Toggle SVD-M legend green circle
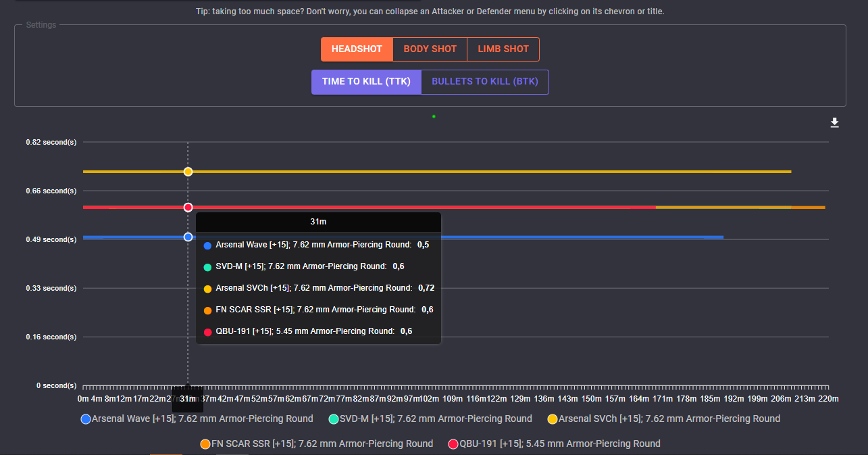Image resolution: width=868 pixels, height=455 pixels. coord(334,419)
